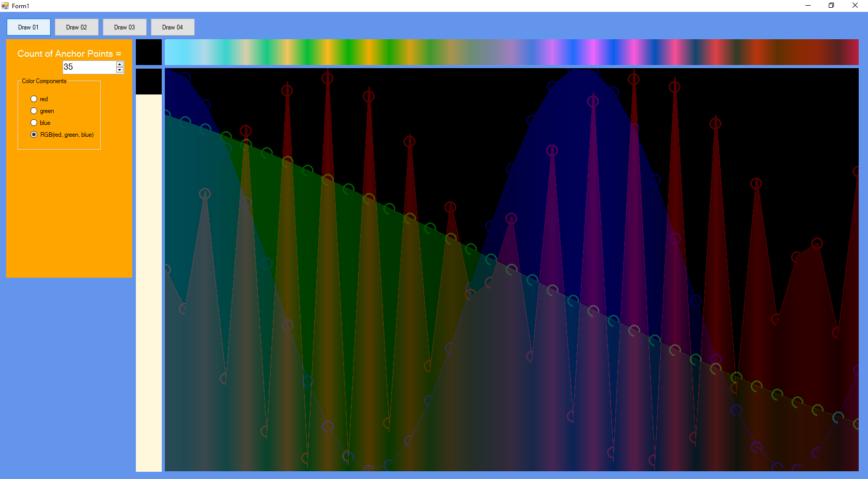Screen dimensions: 868x479
Task: Click the black swatch beside gradient strip
Action: pyautogui.click(x=149, y=52)
